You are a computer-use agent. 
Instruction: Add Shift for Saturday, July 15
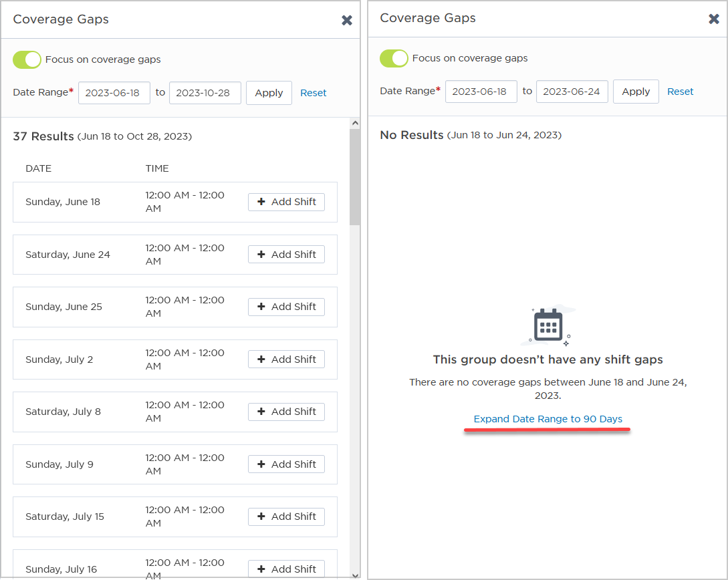(x=287, y=517)
